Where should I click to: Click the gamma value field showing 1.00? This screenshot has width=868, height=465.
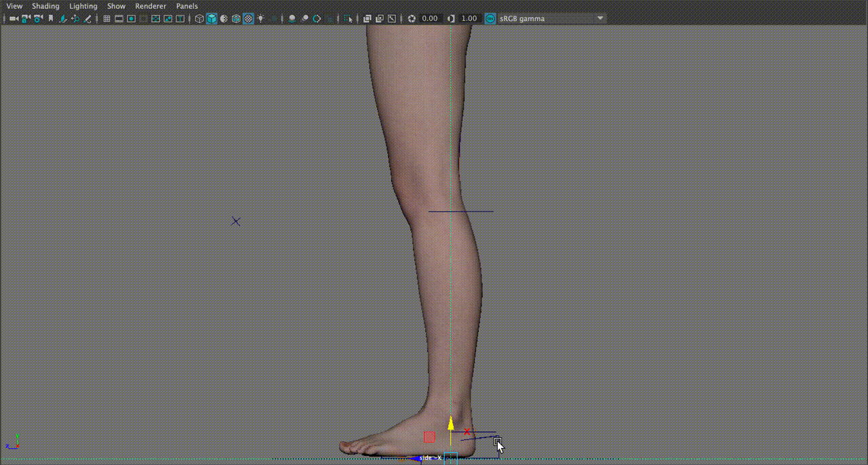point(468,18)
